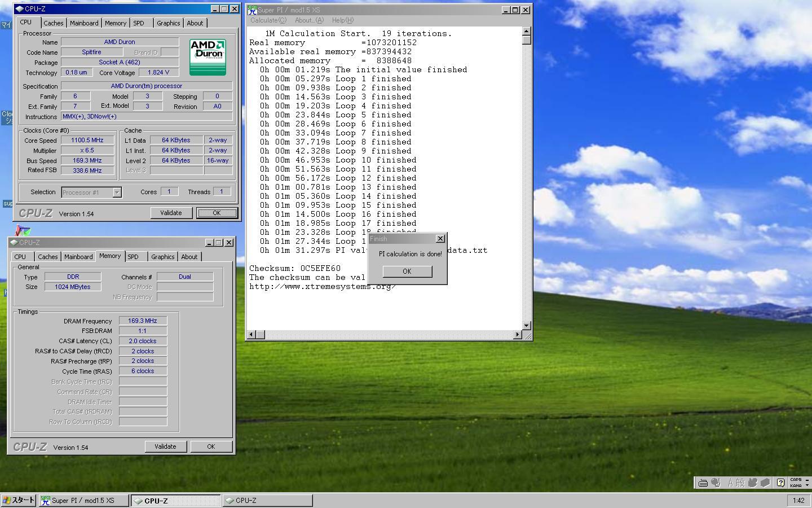
Task: Click xtremesystems.org URL in Super PI
Action: (323, 287)
